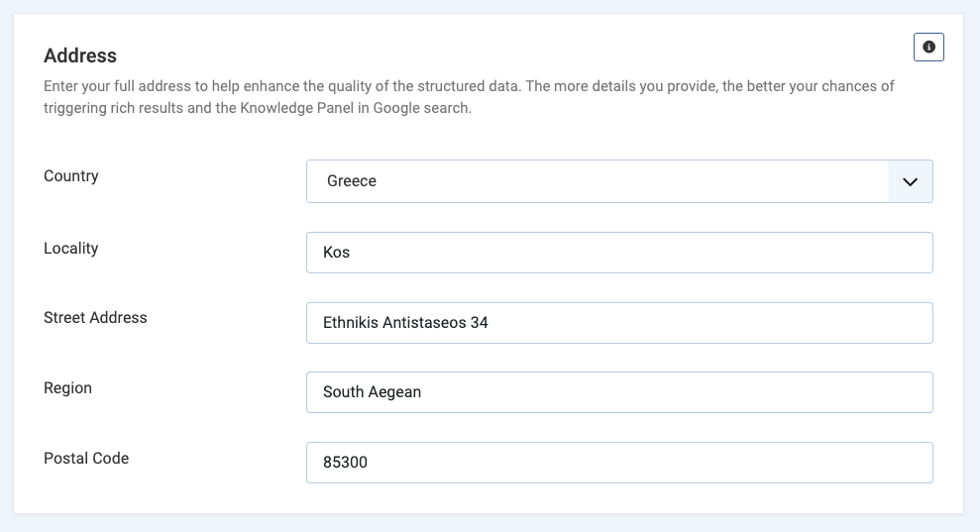Focus the Locality input field

click(x=619, y=253)
